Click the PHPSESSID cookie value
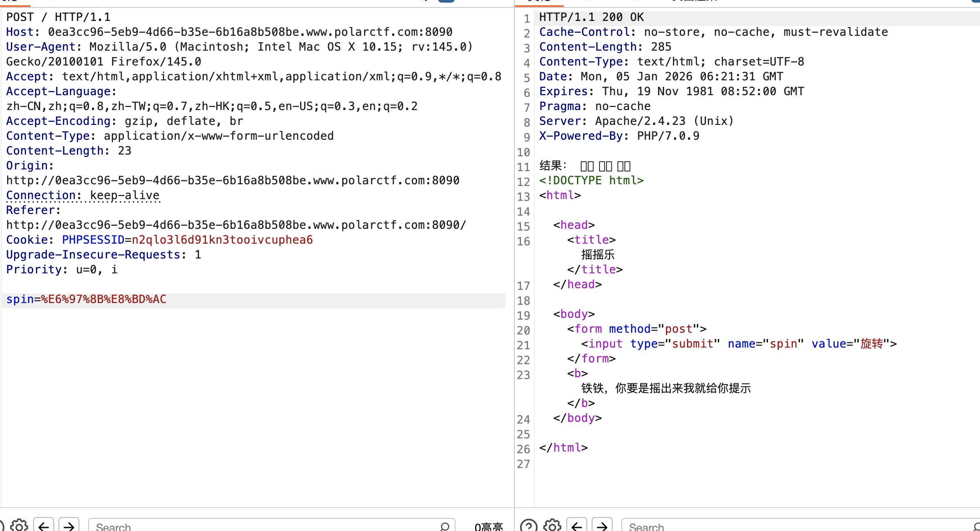This screenshot has width=980, height=531. 222,240
